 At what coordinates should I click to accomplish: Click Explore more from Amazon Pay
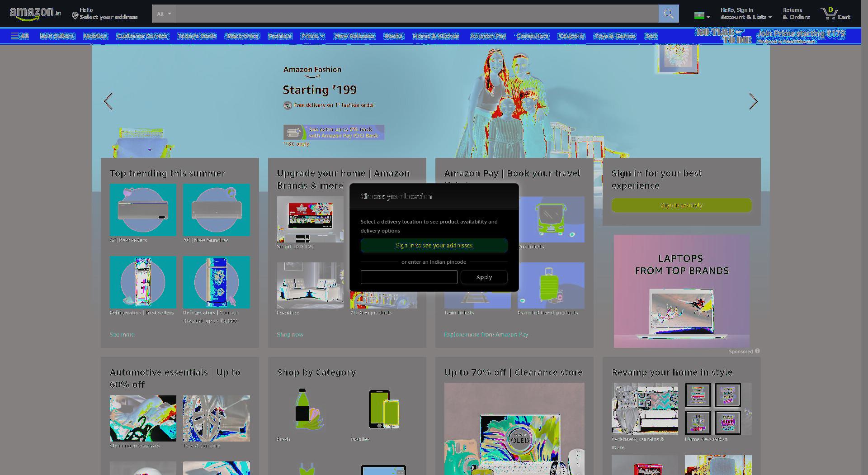coord(486,334)
